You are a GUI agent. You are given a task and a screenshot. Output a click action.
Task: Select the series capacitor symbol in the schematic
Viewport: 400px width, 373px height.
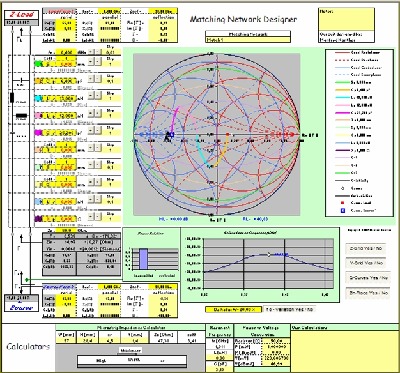tap(21, 81)
